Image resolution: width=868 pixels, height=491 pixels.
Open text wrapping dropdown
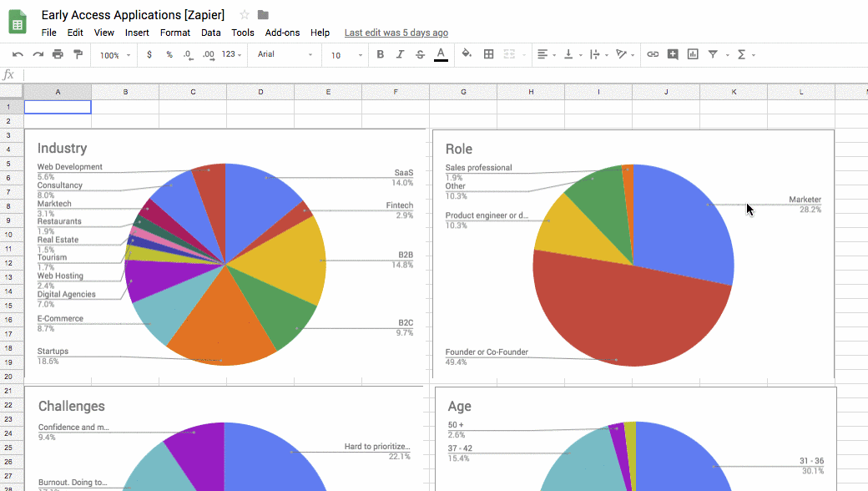point(598,54)
